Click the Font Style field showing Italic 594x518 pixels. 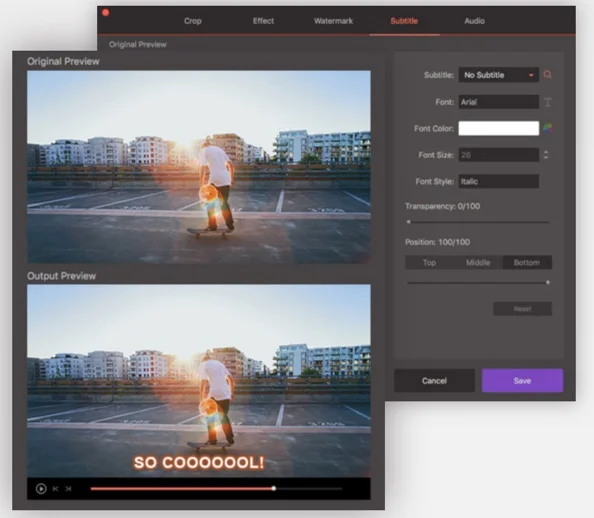point(499,182)
